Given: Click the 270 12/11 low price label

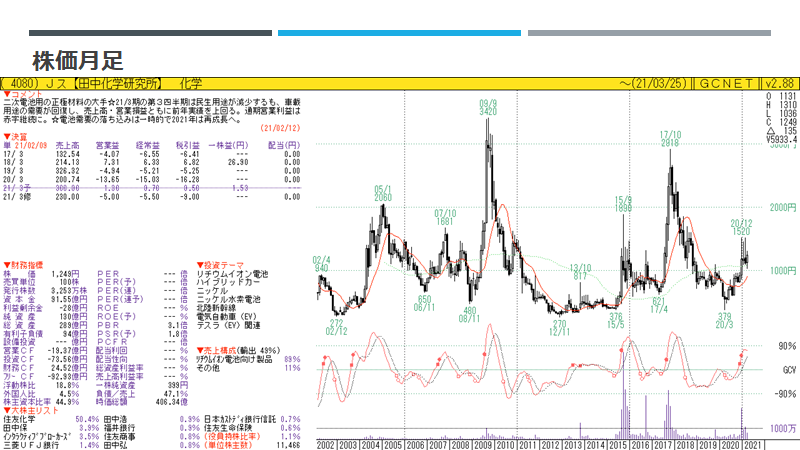Looking at the screenshot, I should click(x=560, y=328).
